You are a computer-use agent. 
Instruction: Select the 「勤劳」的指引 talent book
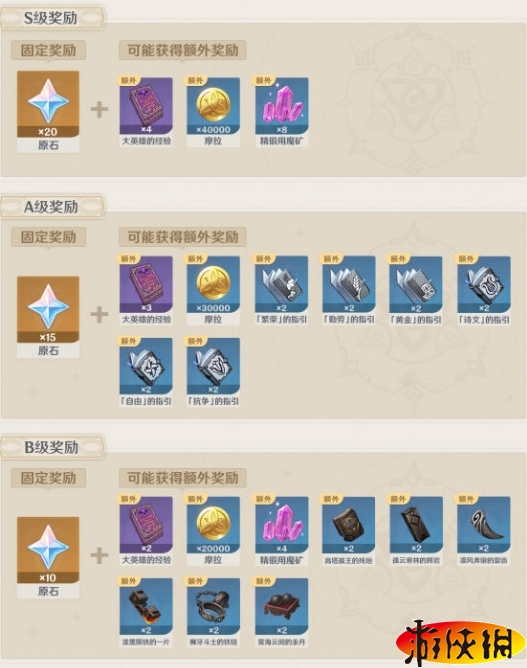(x=348, y=284)
